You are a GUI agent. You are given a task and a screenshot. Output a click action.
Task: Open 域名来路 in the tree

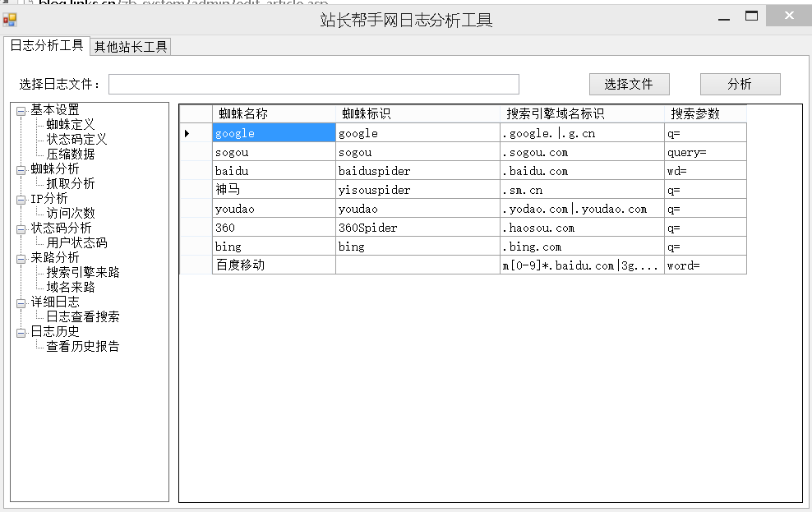coord(71,288)
